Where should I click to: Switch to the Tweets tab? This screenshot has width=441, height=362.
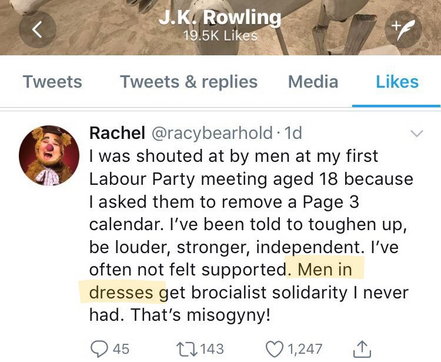[x=52, y=82]
